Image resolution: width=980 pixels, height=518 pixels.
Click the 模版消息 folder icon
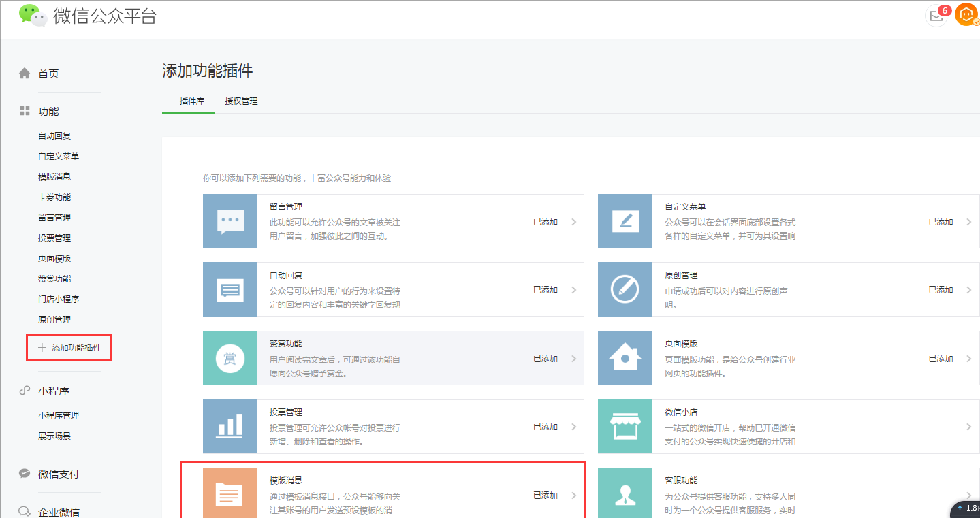pos(230,493)
